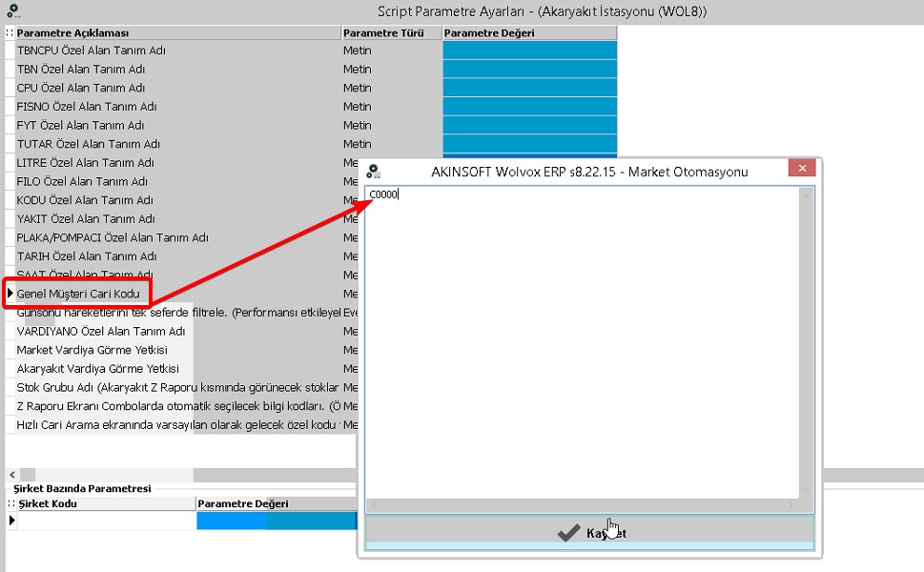Click vertical scrollbar in dialog text area

[806, 343]
